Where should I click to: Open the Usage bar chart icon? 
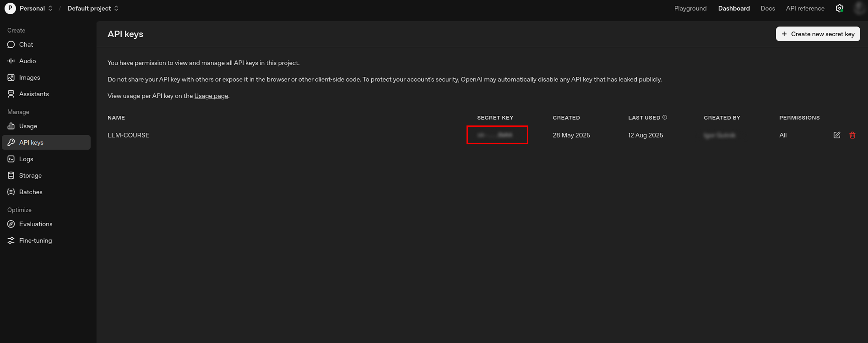[x=11, y=126]
